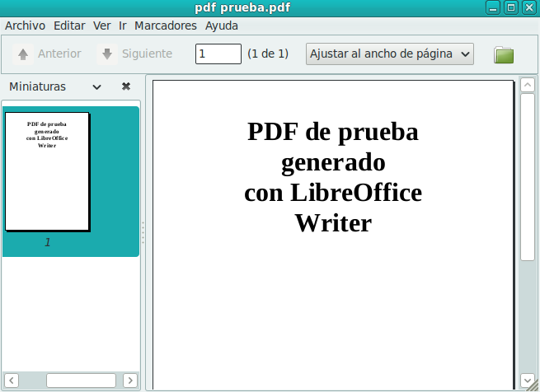
Task: Close the pdf prueba.pdf window
Action: click(529, 7)
